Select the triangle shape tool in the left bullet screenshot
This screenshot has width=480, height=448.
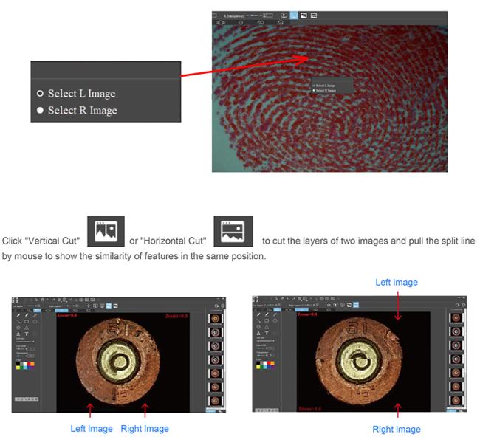click(27, 327)
